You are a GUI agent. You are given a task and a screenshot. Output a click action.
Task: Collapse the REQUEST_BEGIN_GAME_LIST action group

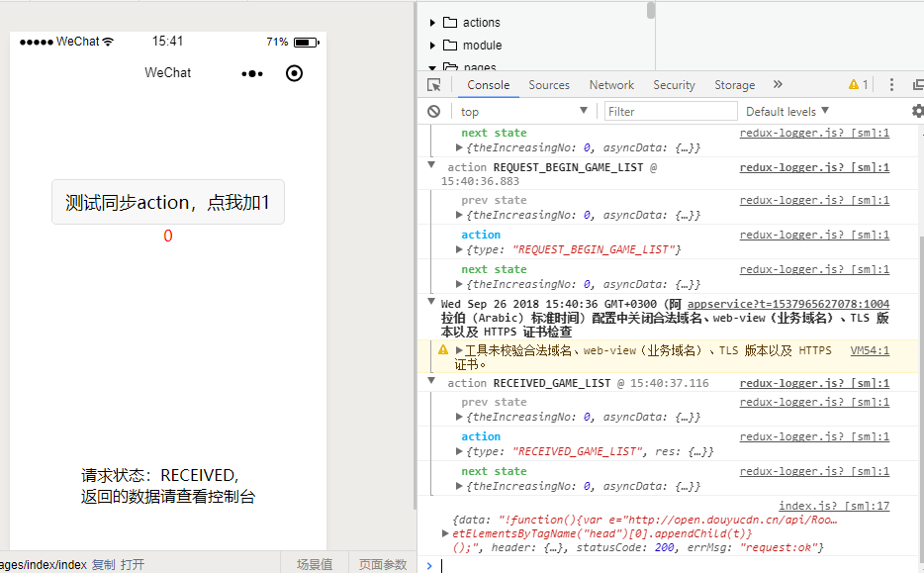(431, 165)
